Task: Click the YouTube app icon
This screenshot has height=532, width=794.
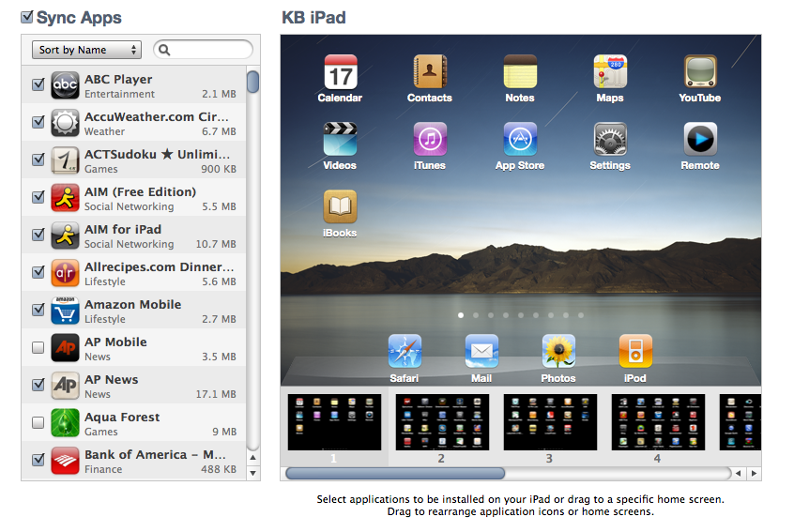Action: pos(700,72)
